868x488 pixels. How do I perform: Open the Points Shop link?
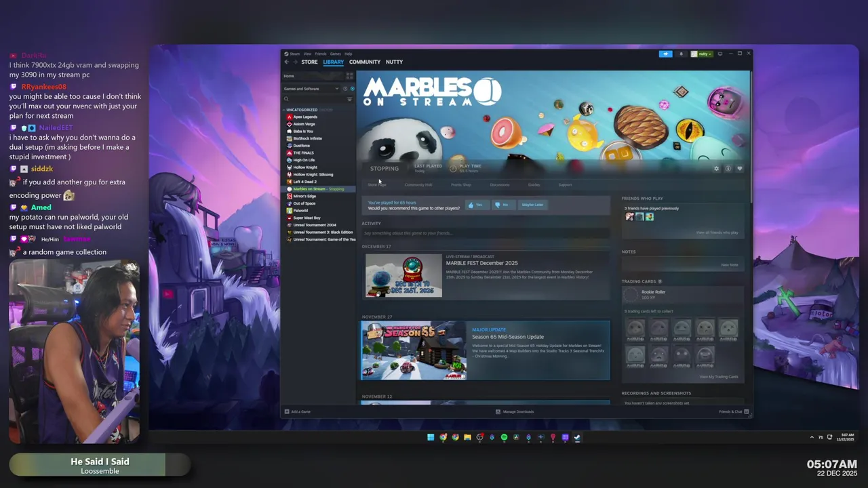[461, 184]
